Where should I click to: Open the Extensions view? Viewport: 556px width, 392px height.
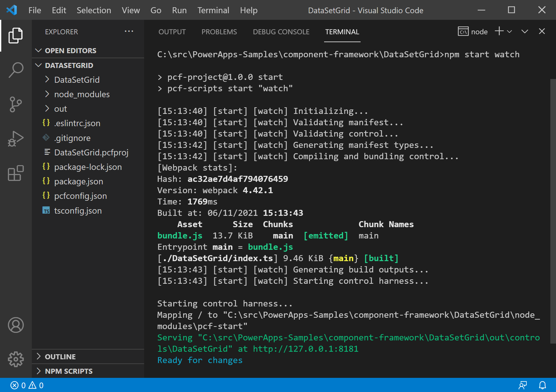[15, 173]
